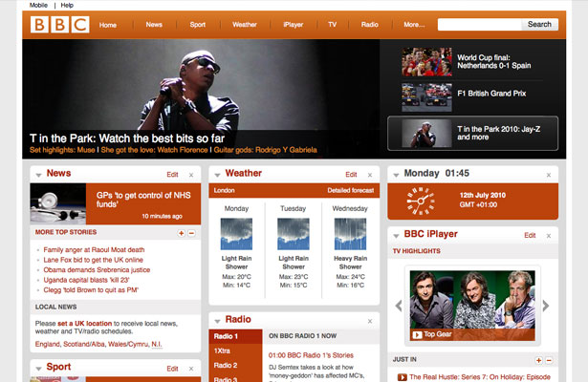Open iPlayer in the top navigation

(294, 25)
